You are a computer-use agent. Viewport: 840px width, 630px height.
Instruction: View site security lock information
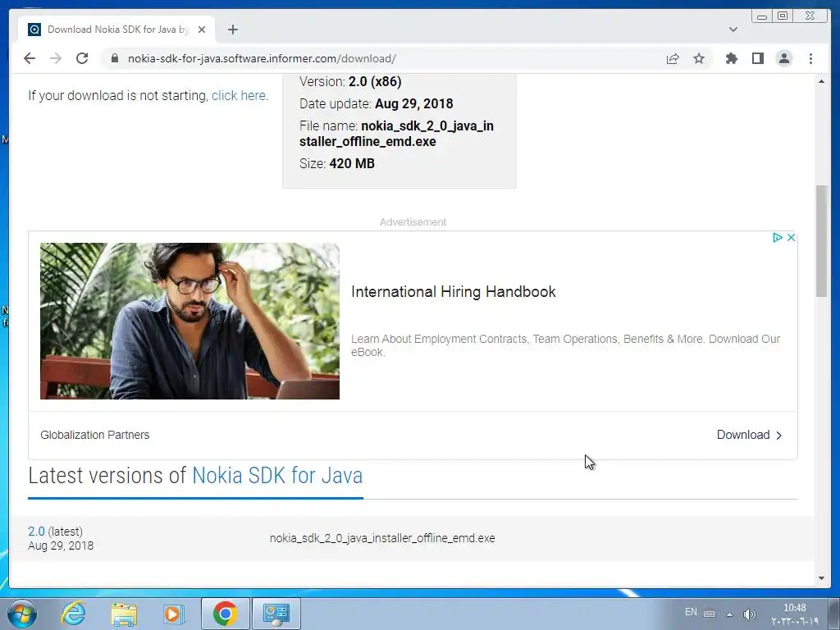click(115, 58)
